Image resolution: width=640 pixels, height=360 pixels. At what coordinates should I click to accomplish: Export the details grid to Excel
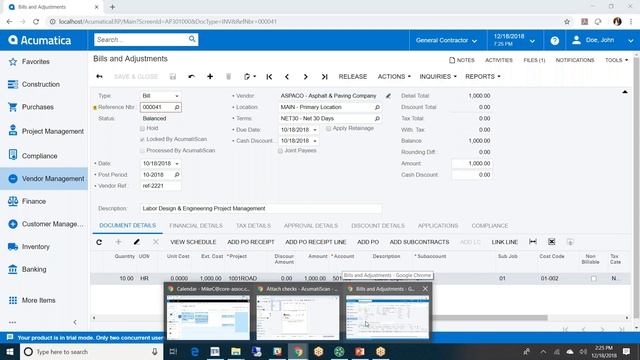click(551, 242)
